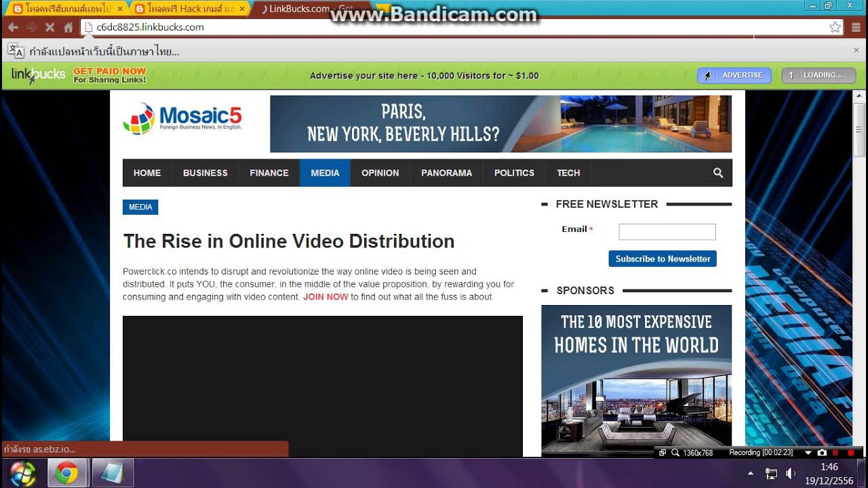Viewport: 868px width, 488px height.
Task: Click the ADVERTISE button in linkbucks bar
Action: (734, 75)
